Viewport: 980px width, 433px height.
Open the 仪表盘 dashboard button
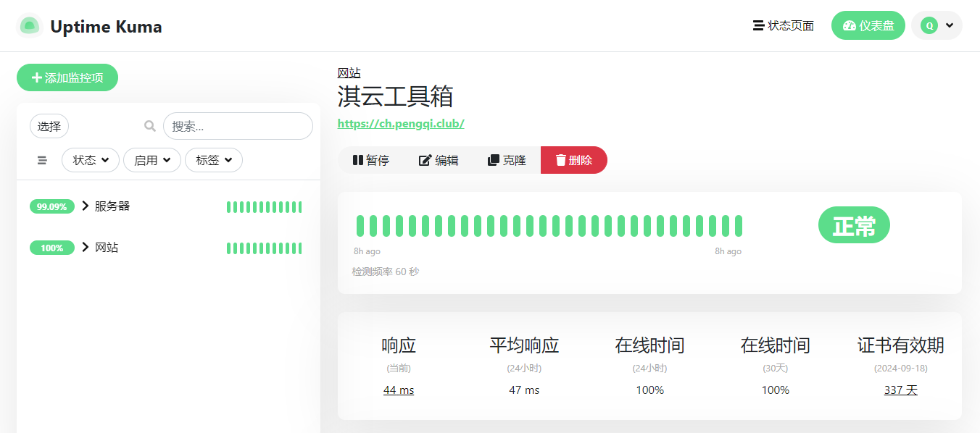point(868,26)
